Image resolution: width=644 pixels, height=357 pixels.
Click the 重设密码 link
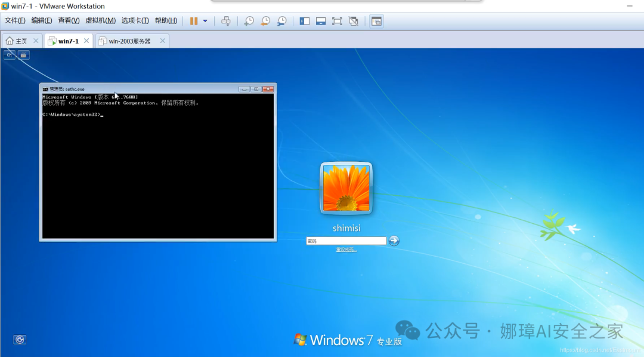(x=346, y=250)
